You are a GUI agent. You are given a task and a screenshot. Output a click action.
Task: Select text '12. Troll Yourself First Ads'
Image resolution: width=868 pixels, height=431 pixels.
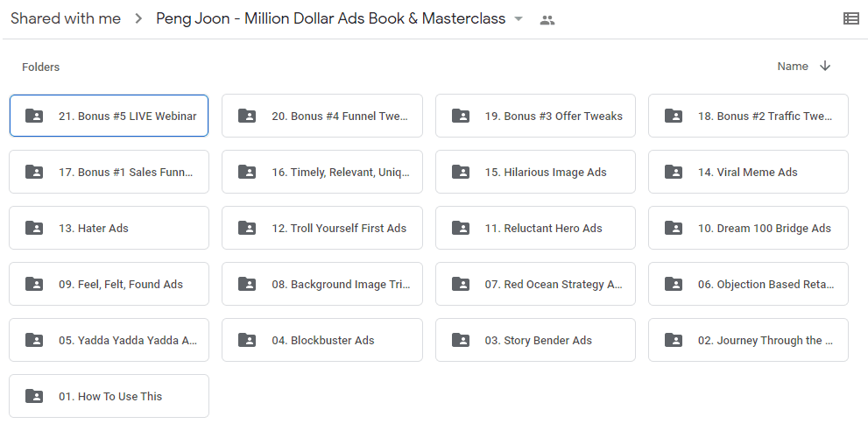pyautogui.click(x=339, y=229)
